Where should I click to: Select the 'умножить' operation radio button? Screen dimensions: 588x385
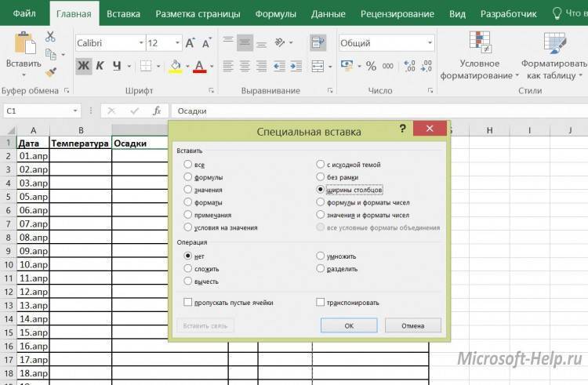tap(321, 256)
